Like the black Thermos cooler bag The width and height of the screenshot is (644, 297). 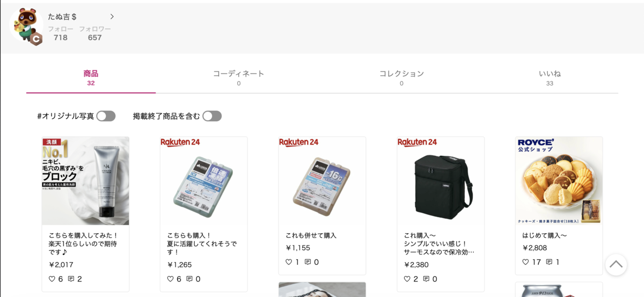407,279
